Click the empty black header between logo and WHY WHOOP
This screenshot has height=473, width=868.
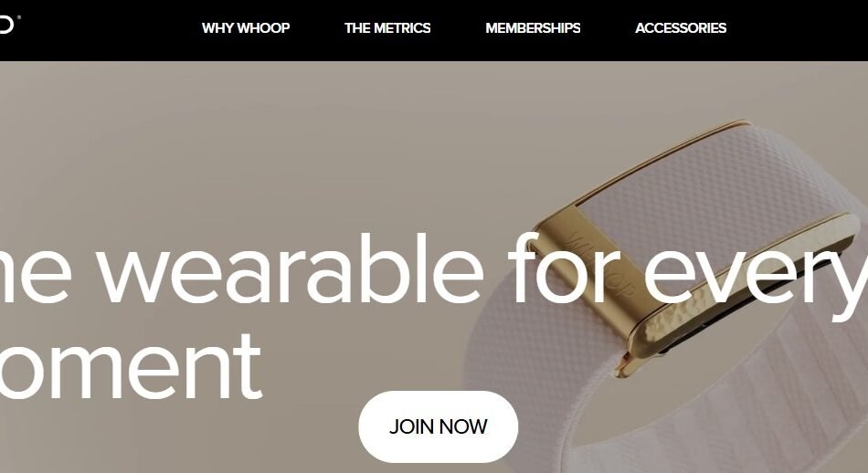(111, 30)
